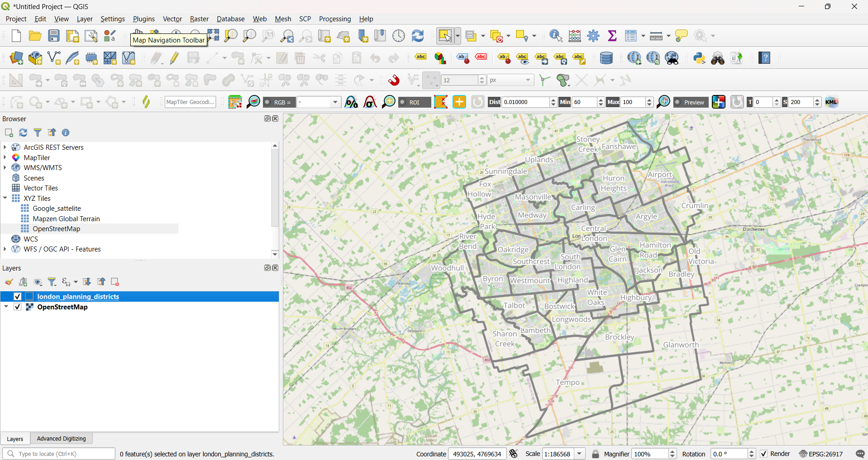Open Data Source Manager icon
Image resolution: width=868 pixels, height=460 pixels.
click(16, 58)
